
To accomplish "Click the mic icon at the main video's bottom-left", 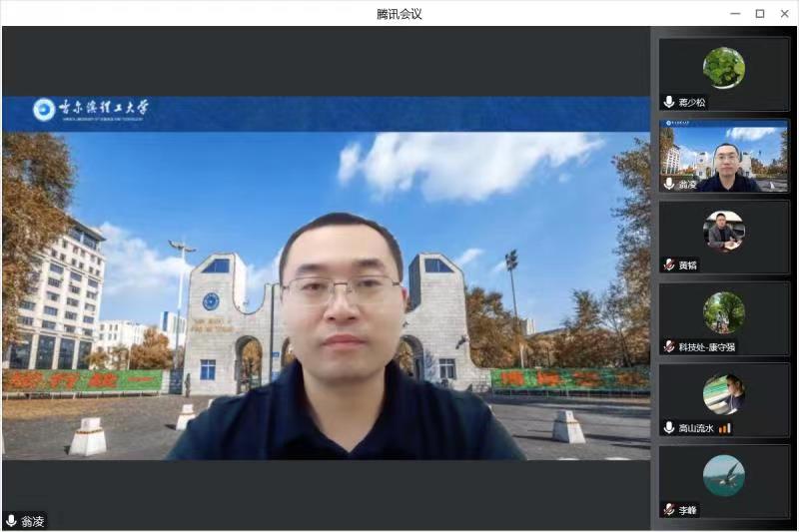I will (x=12, y=521).
